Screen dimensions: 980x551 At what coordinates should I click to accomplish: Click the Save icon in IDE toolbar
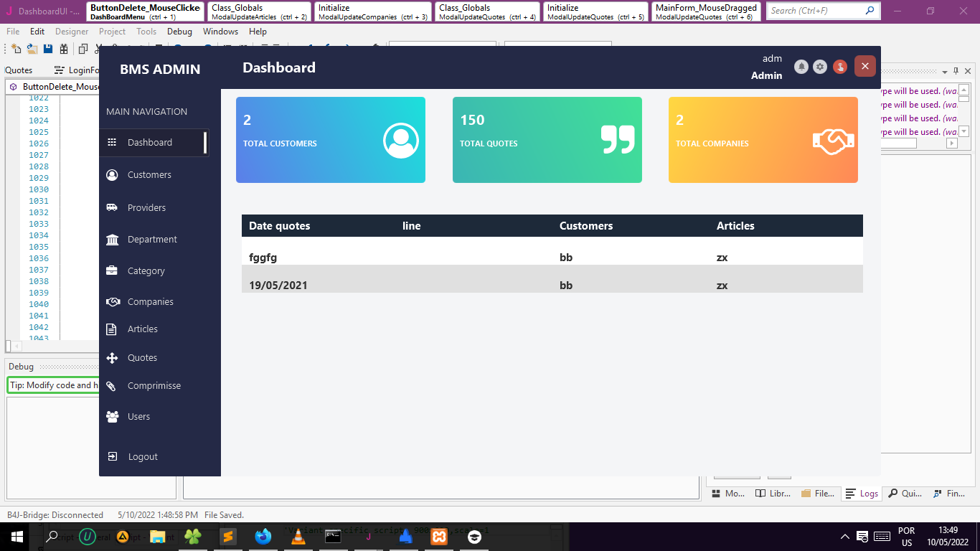[x=48, y=49]
